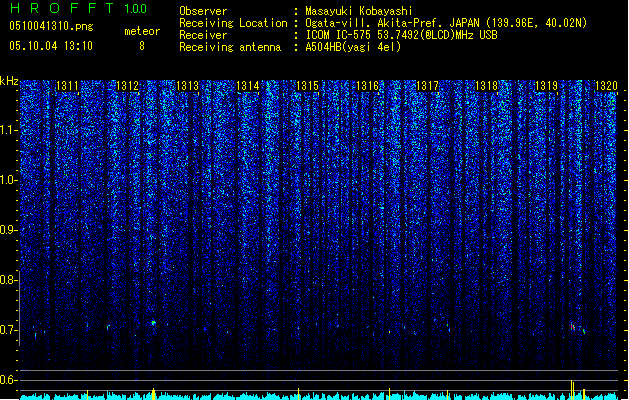Click the bright meteor echo after 1312
This screenshot has height=400, width=629.
click(x=153, y=322)
